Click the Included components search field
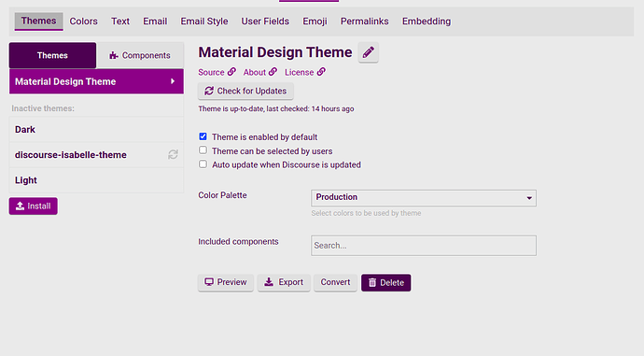The width and height of the screenshot is (644, 356). pyautogui.click(x=424, y=246)
